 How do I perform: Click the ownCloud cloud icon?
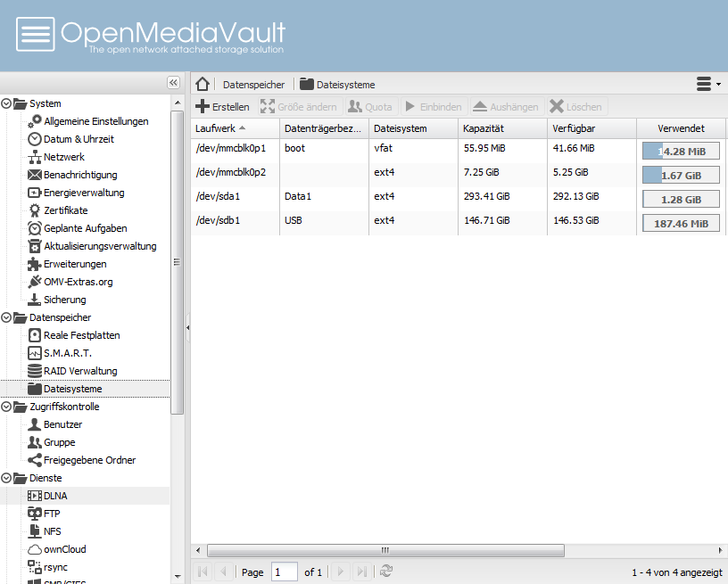pyautogui.click(x=35, y=550)
